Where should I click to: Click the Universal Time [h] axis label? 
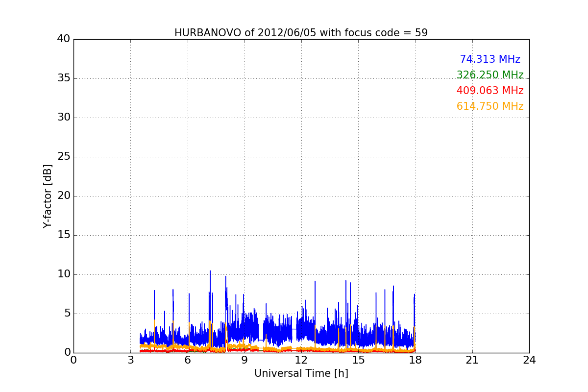[301, 373]
